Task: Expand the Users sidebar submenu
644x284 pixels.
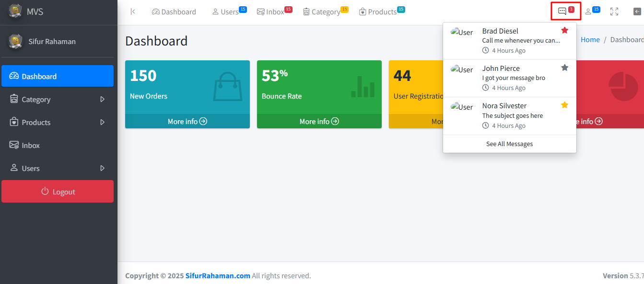Action: pos(102,168)
